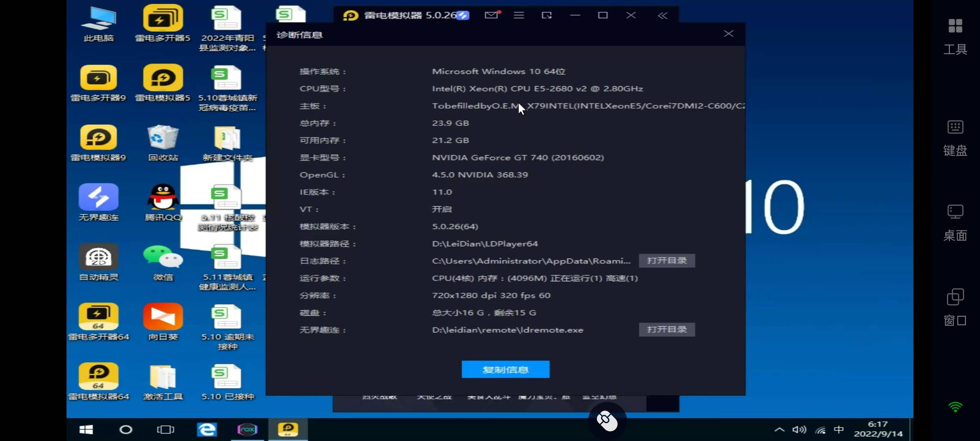Open log path directory button
Image resolution: width=980 pixels, height=441 pixels.
click(667, 261)
